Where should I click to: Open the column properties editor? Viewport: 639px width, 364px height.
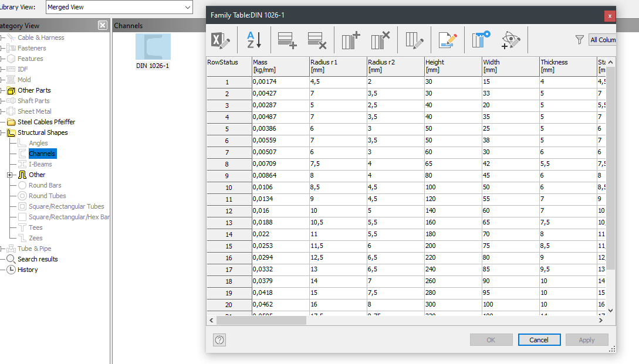coord(414,40)
